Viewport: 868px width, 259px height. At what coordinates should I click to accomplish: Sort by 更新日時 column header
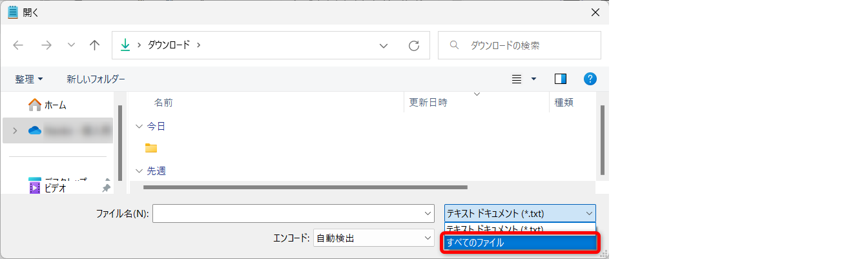(428, 102)
